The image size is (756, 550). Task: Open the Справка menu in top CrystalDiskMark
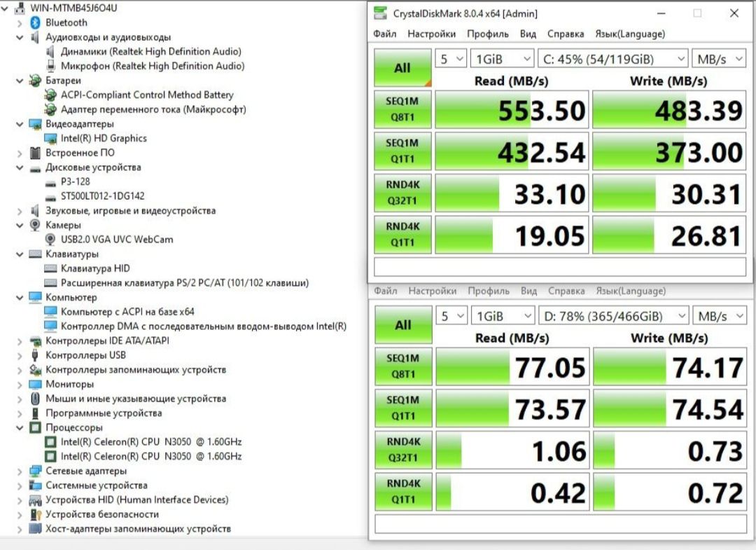pos(566,34)
